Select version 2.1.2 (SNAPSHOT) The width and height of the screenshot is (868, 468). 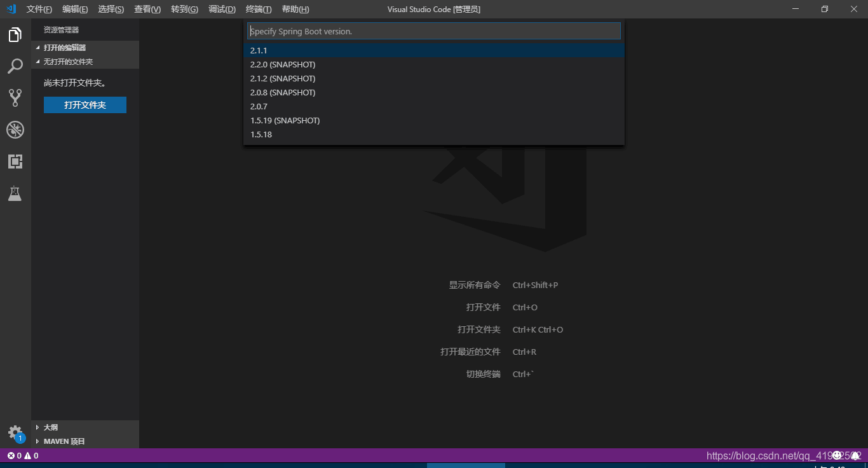[x=434, y=78]
